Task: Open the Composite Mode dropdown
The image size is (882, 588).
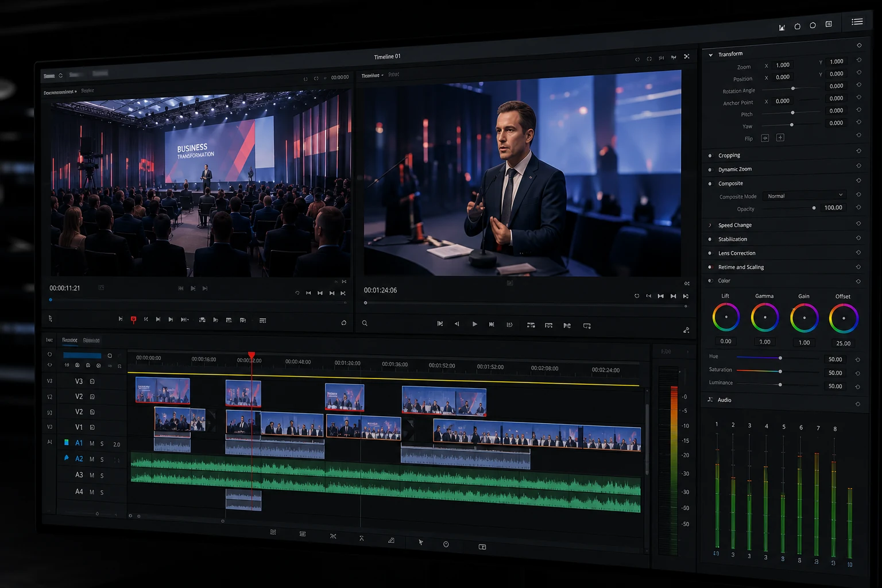Action: point(804,196)
